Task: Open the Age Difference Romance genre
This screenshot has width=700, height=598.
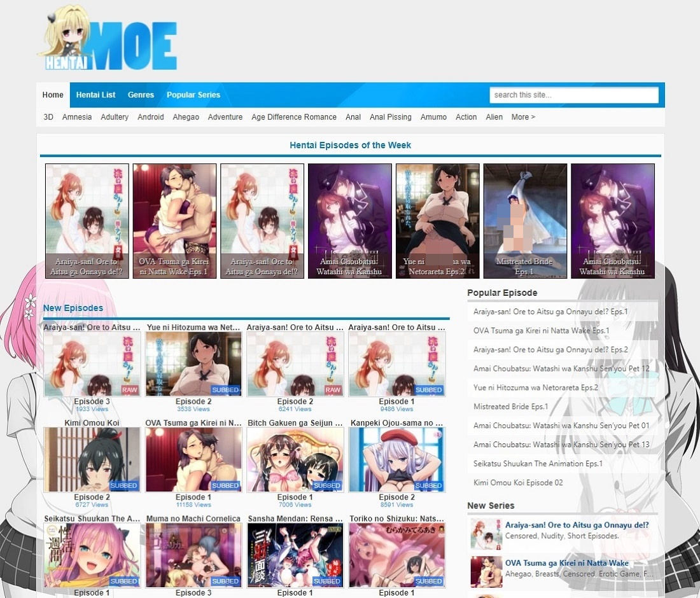Action: click(x=293, y=117)
